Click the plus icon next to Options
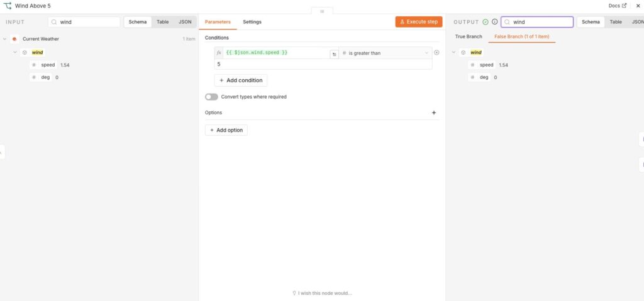Viewport: 644px width, 301px height. [434, 112]
